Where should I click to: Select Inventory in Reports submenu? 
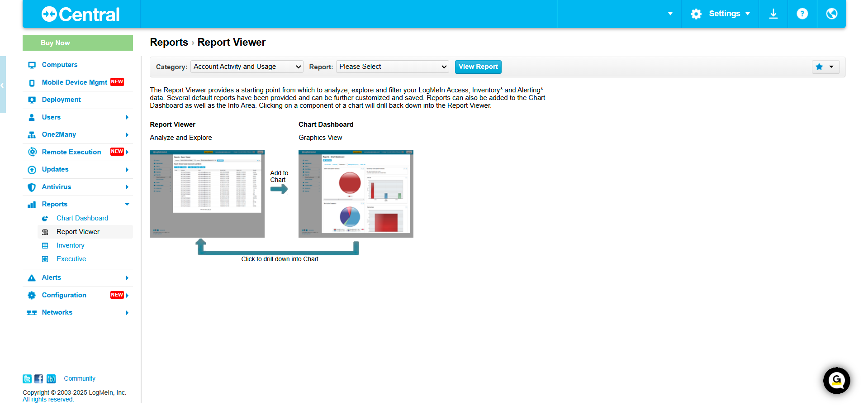click(71, 246)
